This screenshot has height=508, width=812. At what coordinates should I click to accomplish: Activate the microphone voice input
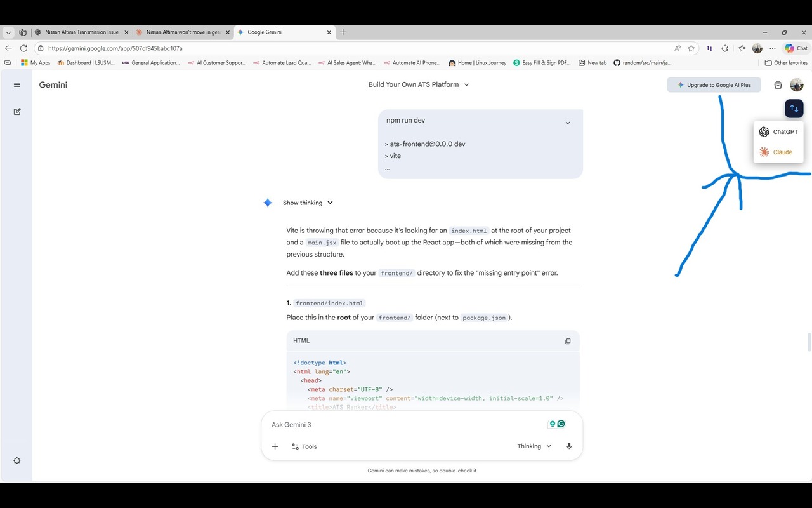(569, 446)
